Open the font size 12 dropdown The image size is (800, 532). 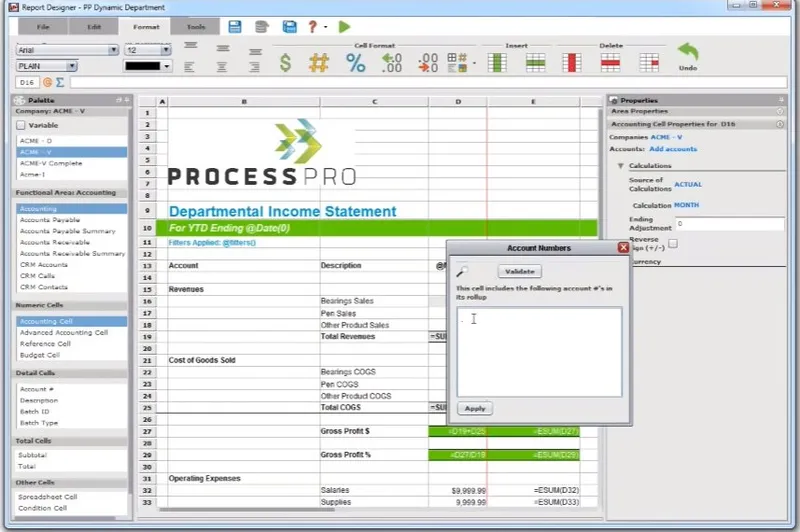[166, 50]
